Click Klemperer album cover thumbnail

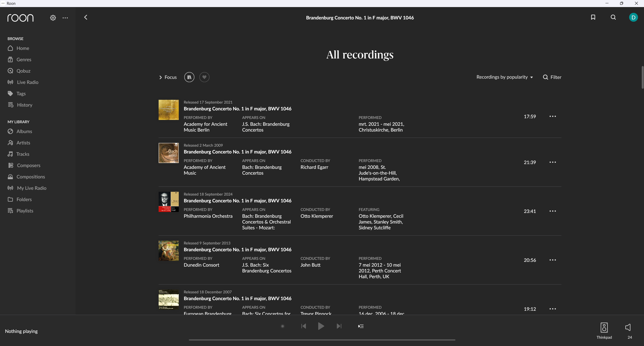click(169, 202)
